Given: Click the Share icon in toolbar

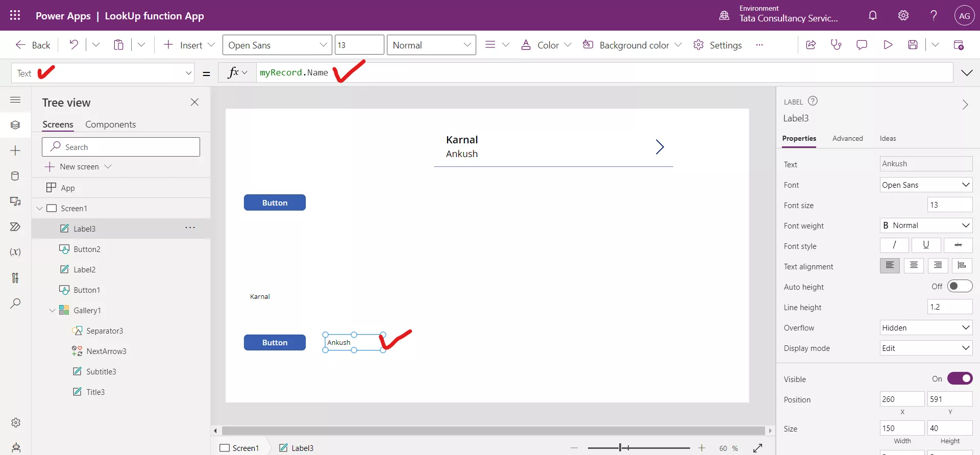Looking at the screenshot, I should [811, 45].
